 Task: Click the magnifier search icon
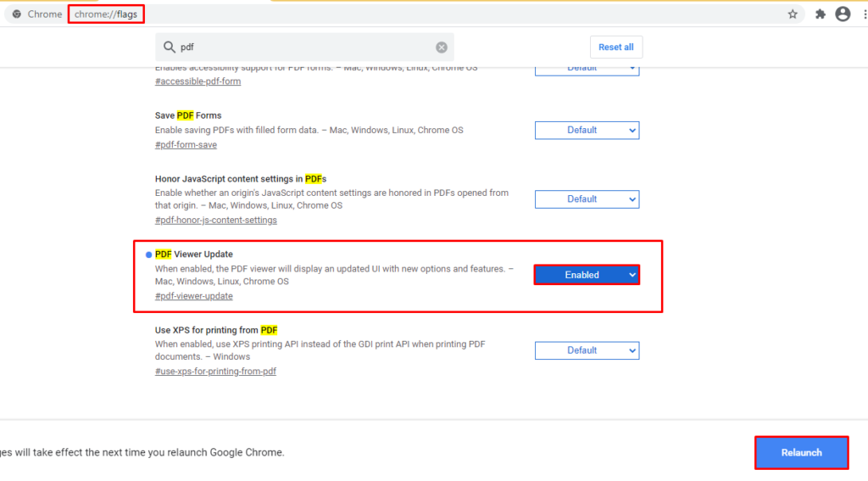169,48
